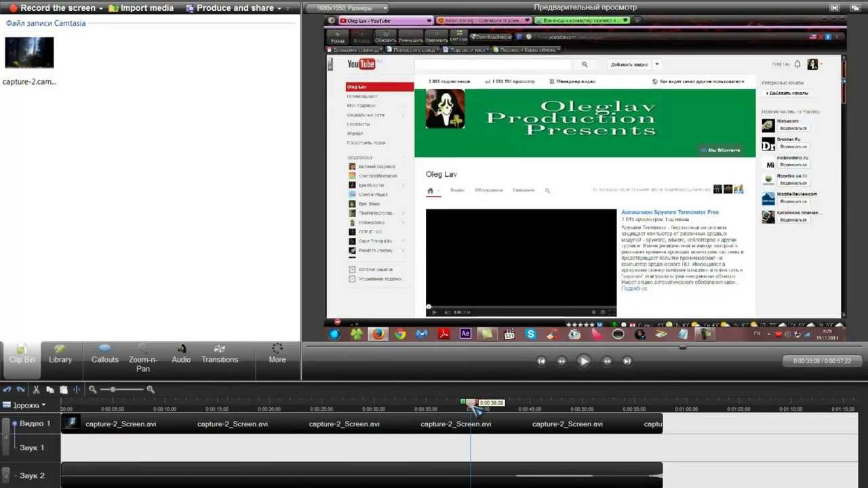The width and height of the screenshot is (868, 488).
Task: Click the Start orb in recorded taskbar
Action: click(x=334, y=334)
